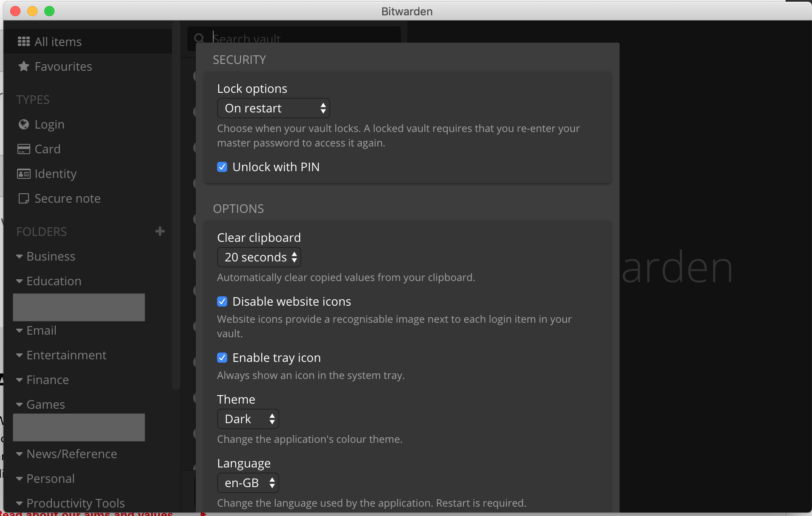Viewport: 812px width, 516px height.
Task: Disable the Unlock with PIN checkbox
Action: click(x=222, y=167)
